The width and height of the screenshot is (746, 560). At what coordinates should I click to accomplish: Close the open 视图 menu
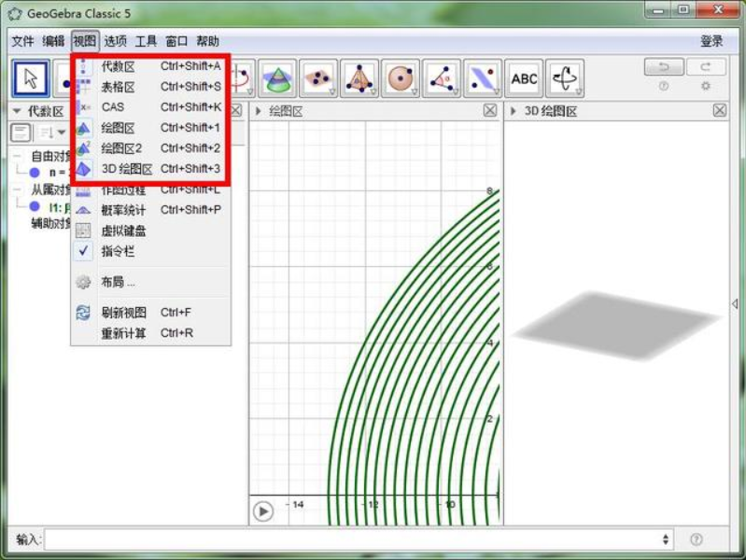(85, 41)
